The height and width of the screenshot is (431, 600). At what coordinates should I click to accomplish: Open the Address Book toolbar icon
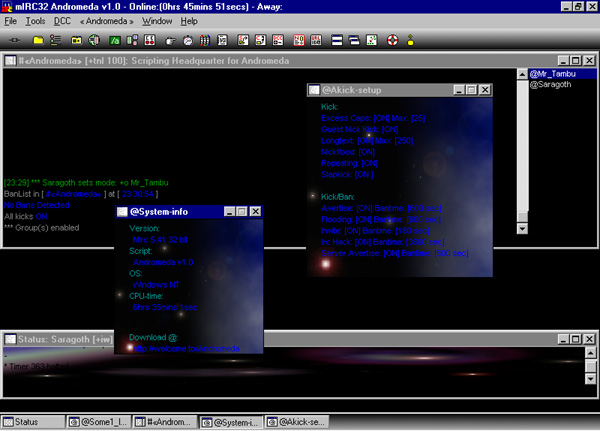click(222, 40)
